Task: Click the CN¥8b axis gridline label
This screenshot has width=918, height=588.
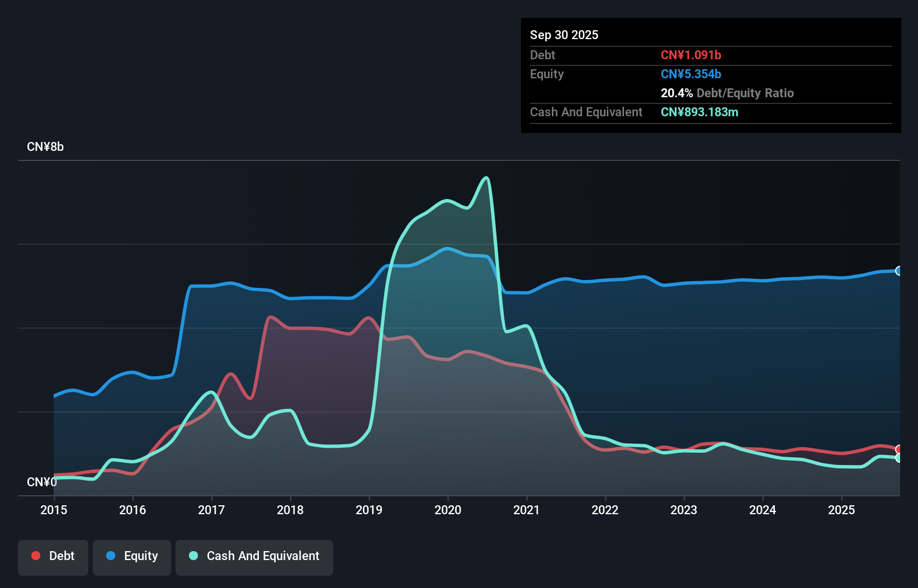Action: [46, 146]
